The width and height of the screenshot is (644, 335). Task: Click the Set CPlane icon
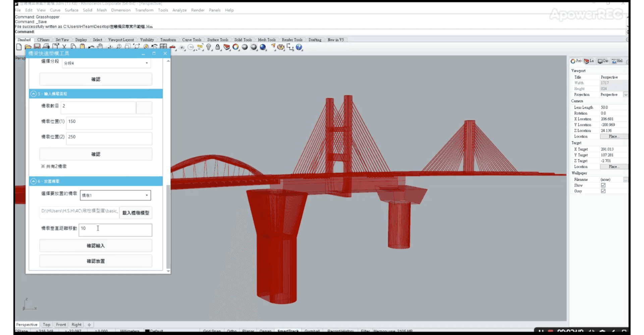(x=182, y=48)
